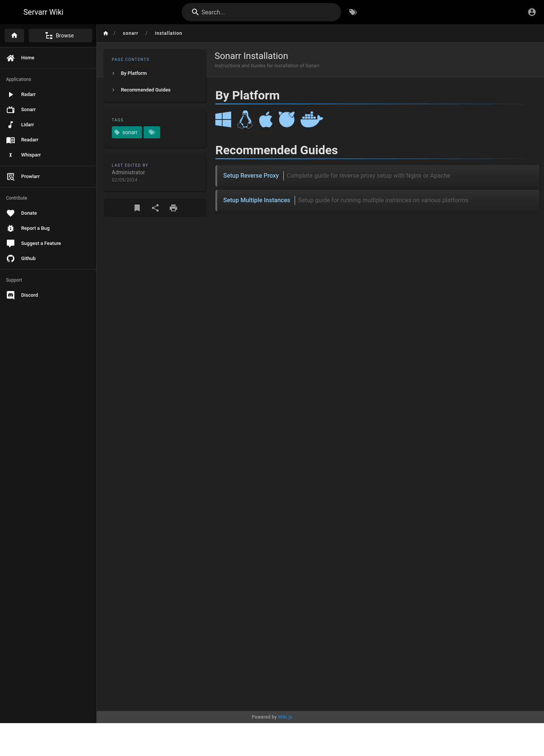Image resolution: width=544 pixels, height=756 pixels.
Task: Click the chevron beside By Platform
Action: [x=113, y=73]
